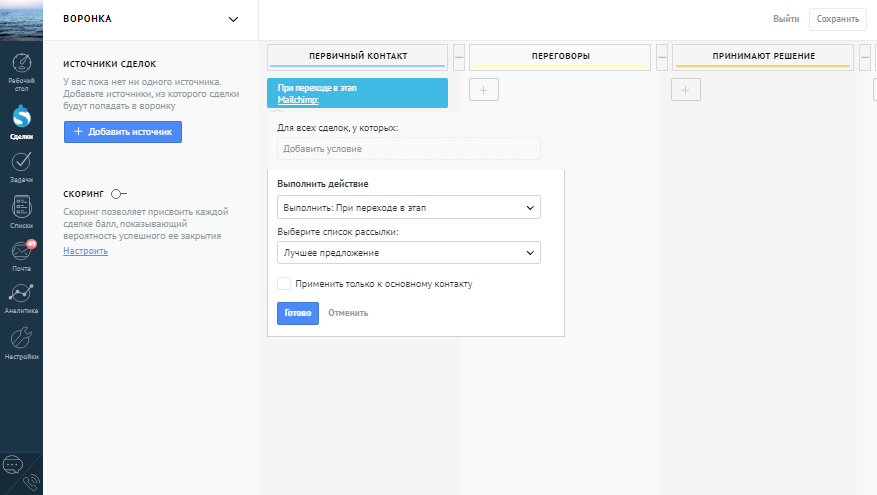Select the ПЕРЕГОВОРЫ stage header
Screen dimensions: 877x495
pos(560,56)
